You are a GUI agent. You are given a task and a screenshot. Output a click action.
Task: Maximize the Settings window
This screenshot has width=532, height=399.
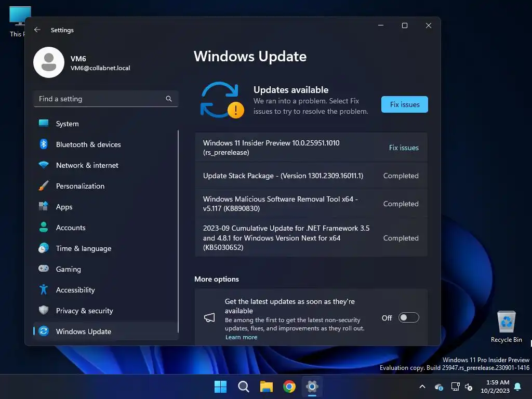(404, 25)
